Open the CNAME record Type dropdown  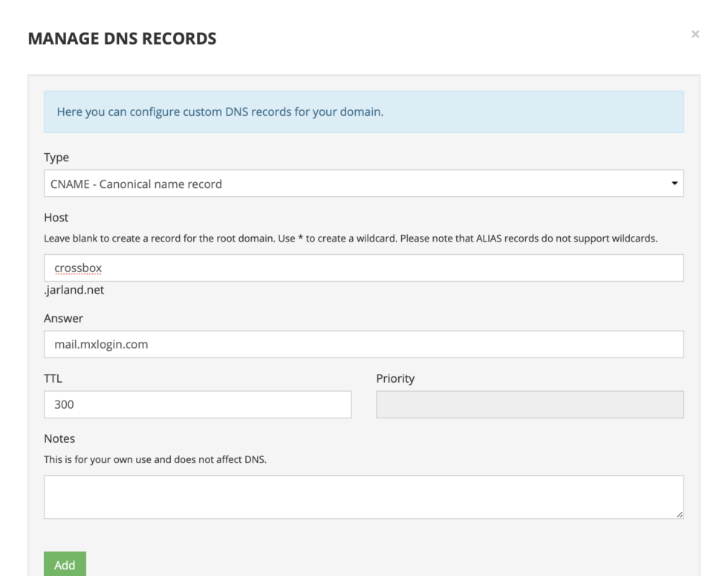point(363,184)
